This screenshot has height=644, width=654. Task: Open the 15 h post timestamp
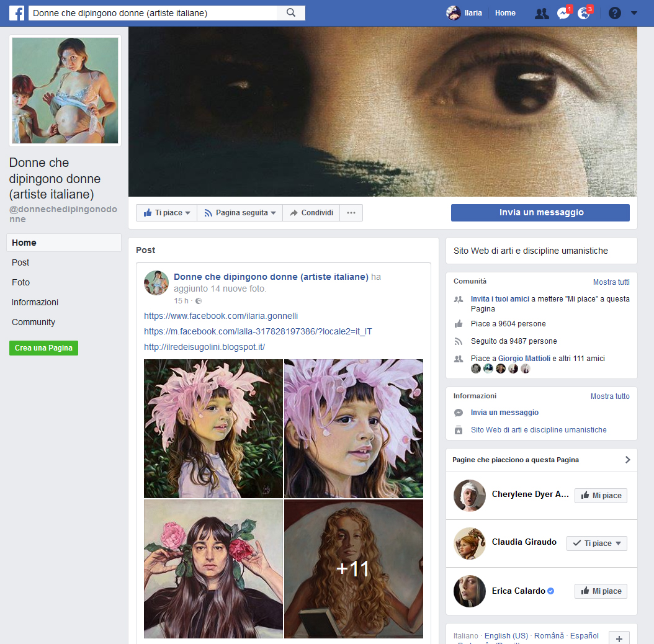(181, 301)
